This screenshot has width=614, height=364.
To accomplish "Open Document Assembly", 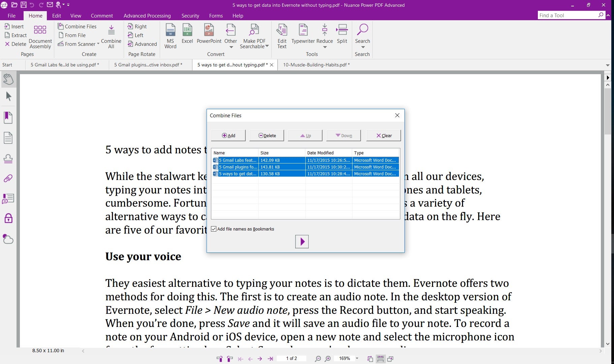I will (40, 36).
